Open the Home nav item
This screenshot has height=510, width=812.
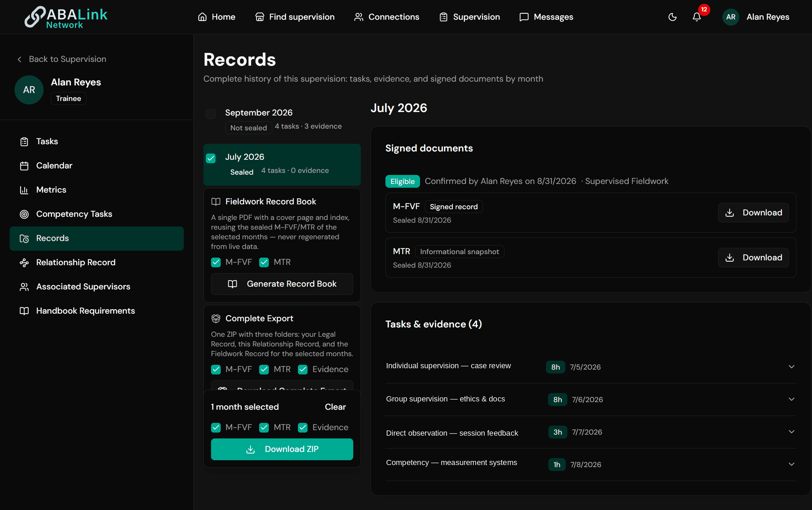pos(217,17)
